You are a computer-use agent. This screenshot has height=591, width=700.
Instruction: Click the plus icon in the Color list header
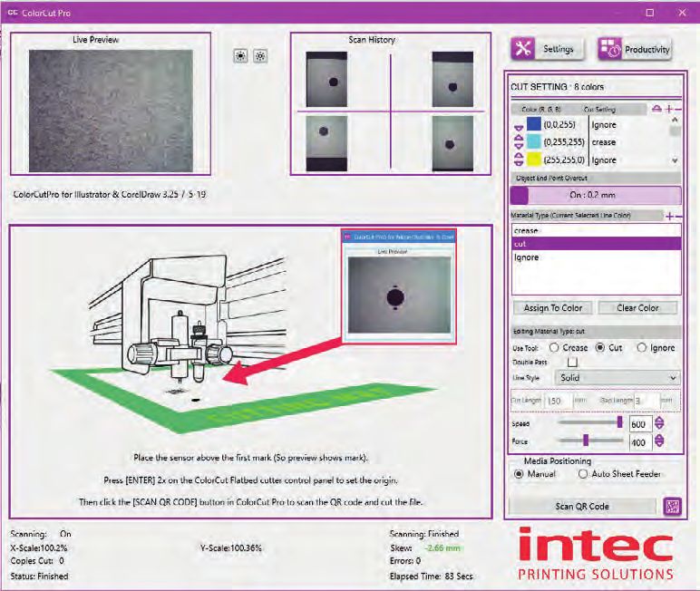[669, 109]
